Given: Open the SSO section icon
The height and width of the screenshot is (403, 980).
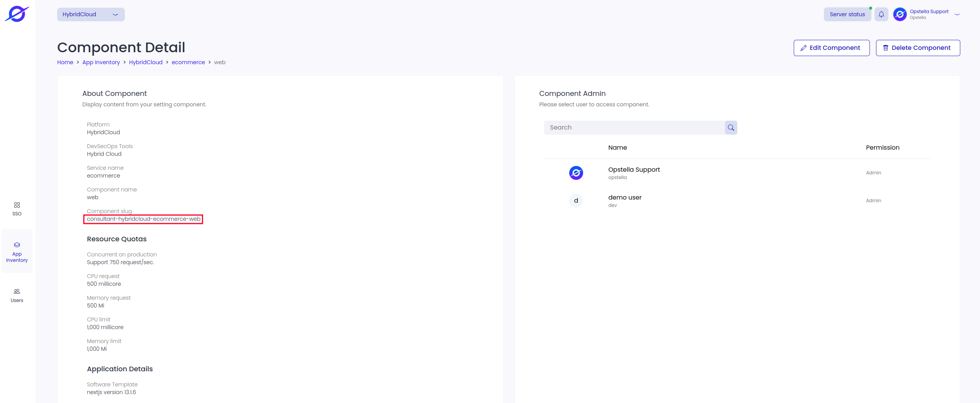Looking at the screenshot, I should pos(17,205).
